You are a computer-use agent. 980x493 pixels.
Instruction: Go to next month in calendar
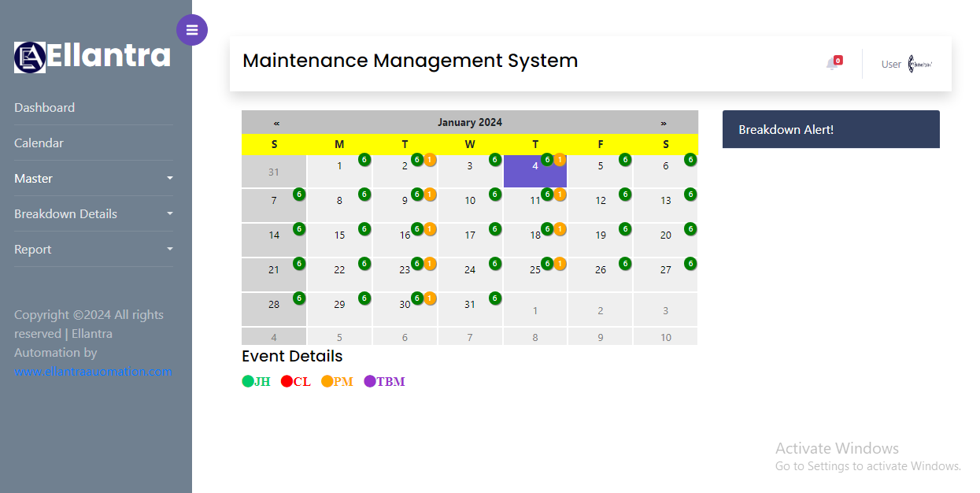664,123
